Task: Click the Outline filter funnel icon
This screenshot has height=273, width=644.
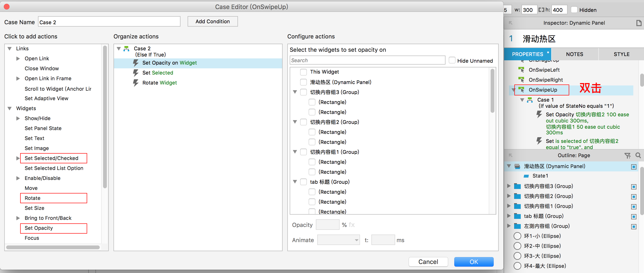Action: pyautogui.click(x=627, y=155)
